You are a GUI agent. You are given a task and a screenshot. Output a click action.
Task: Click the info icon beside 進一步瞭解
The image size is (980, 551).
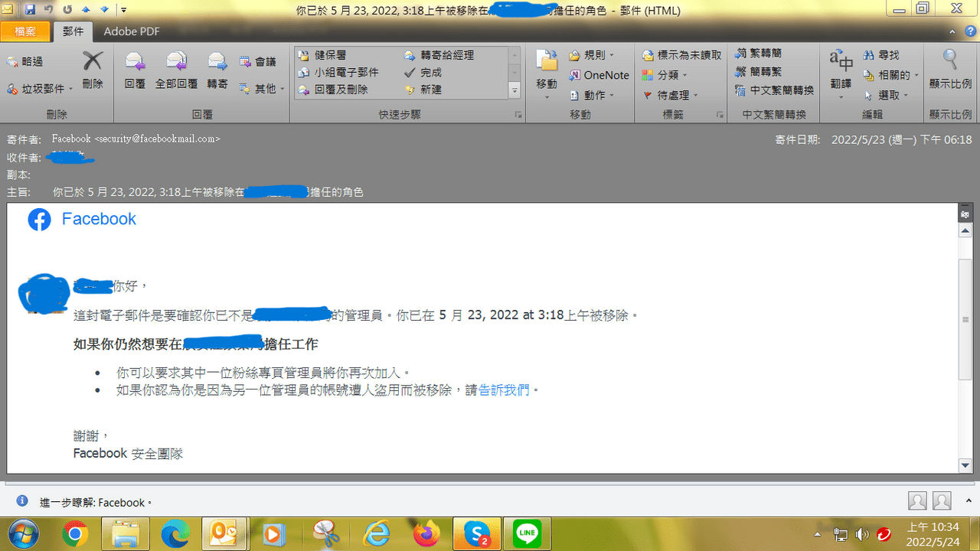pyautogui.click(x=22, y=501)
